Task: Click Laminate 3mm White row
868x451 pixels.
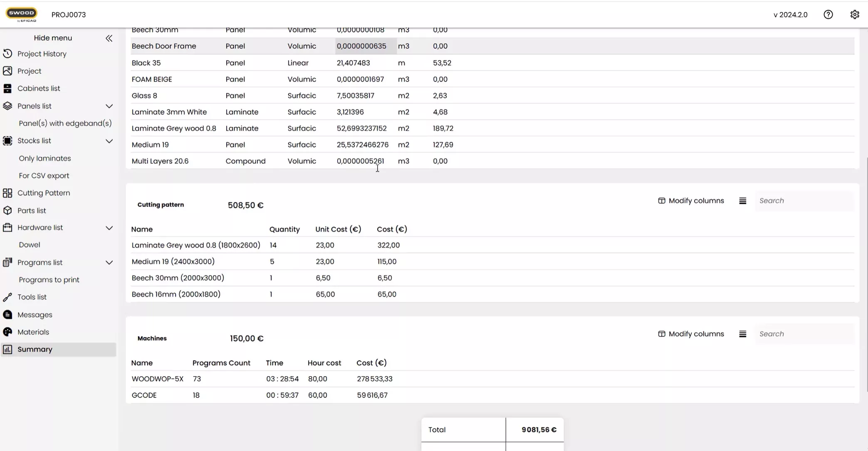Action: pyautogui.click(x=492, y=112)
